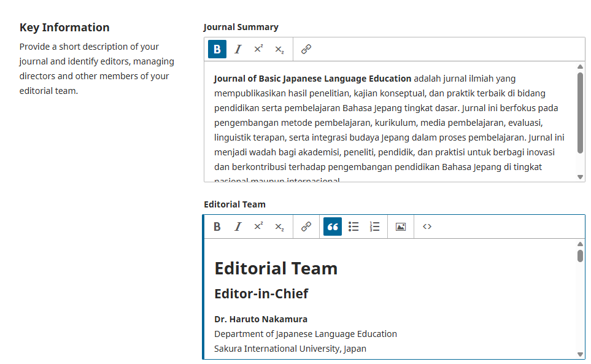Apply superscript in Editorial Team toolbar
This screenshot has width=591, height=364.
[x=258, y=227]
